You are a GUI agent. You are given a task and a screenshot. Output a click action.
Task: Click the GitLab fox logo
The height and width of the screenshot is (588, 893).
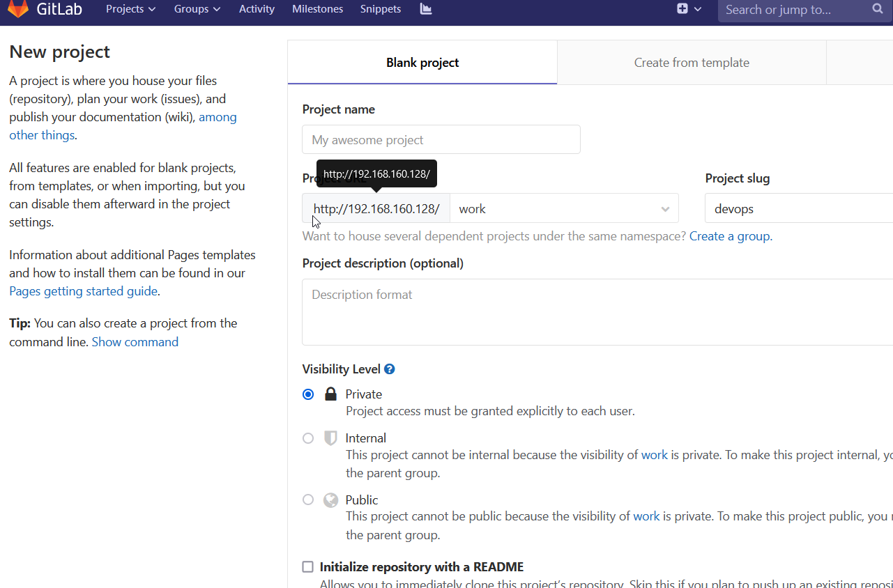[x=18, y=9]
